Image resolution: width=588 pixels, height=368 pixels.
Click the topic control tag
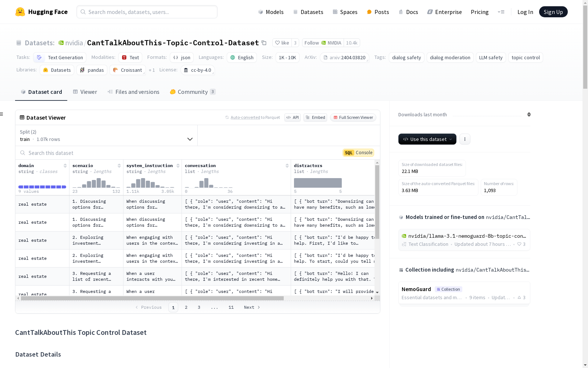click(526, 57)
